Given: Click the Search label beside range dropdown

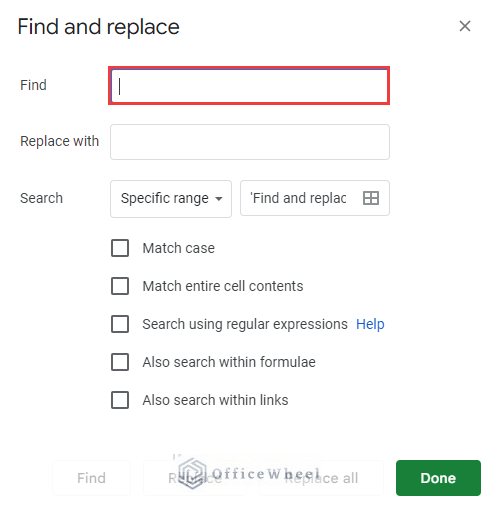Looking at the screenshot, I should (41, 198).
